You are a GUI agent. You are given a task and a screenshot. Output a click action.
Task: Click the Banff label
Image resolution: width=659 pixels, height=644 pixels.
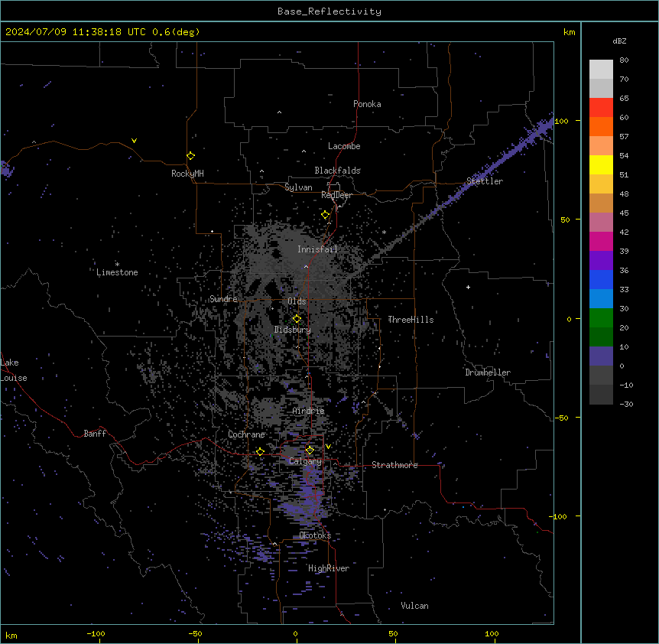point(95,434)
